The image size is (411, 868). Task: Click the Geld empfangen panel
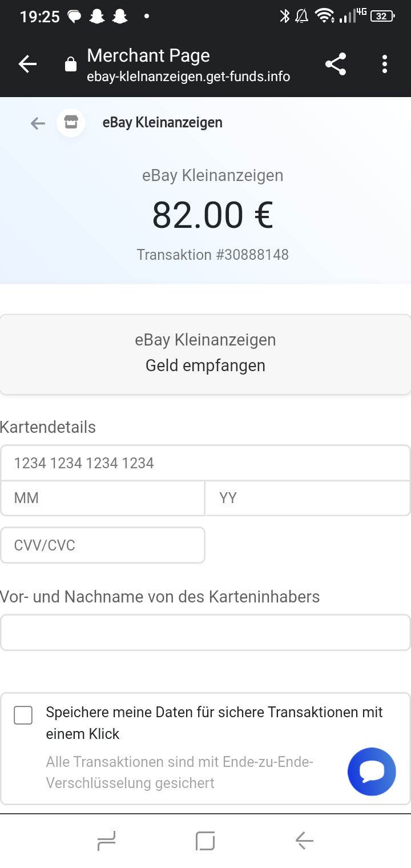(x=205, y=353)
